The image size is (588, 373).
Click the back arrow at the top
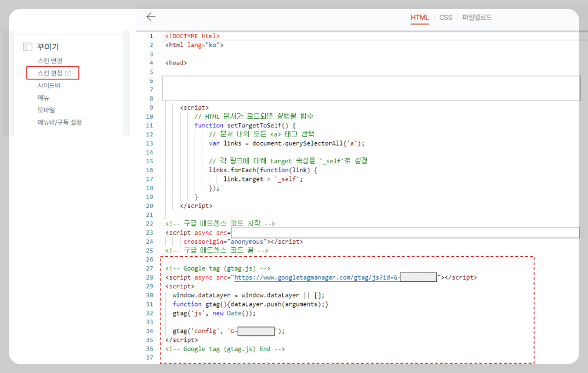(x=151, y=17)
